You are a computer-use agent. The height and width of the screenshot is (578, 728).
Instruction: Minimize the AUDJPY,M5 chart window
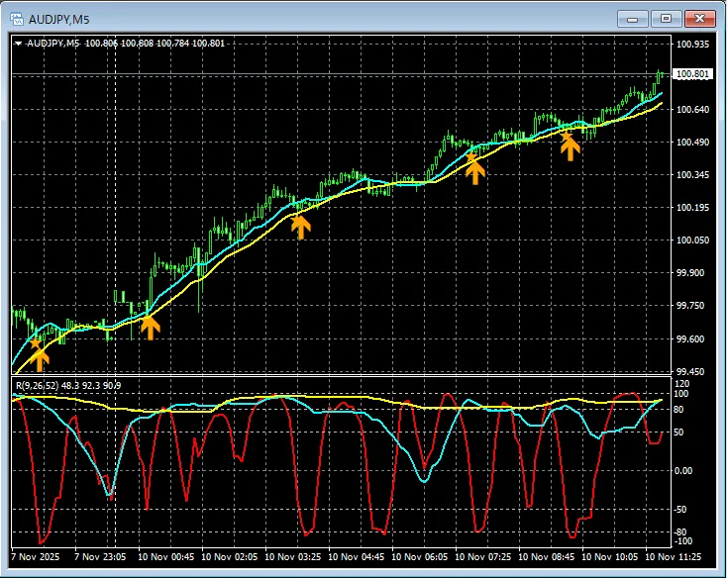[x=632, y=19]
